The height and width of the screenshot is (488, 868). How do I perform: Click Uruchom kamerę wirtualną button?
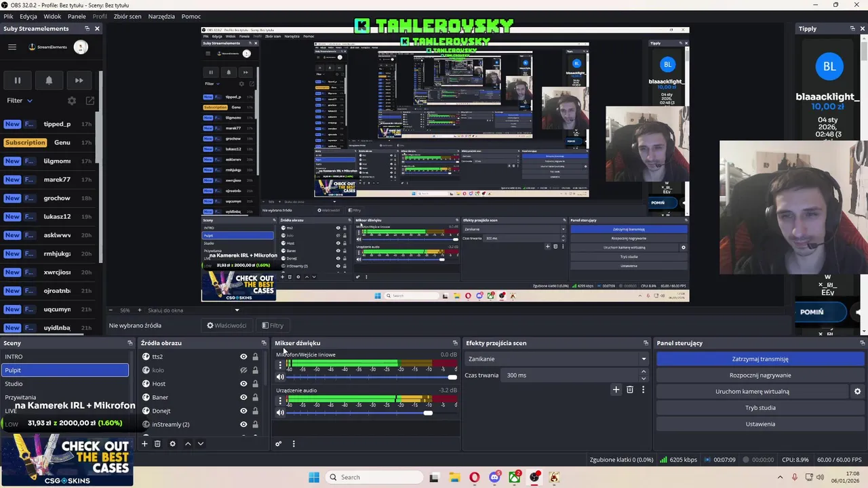[752, 392]
